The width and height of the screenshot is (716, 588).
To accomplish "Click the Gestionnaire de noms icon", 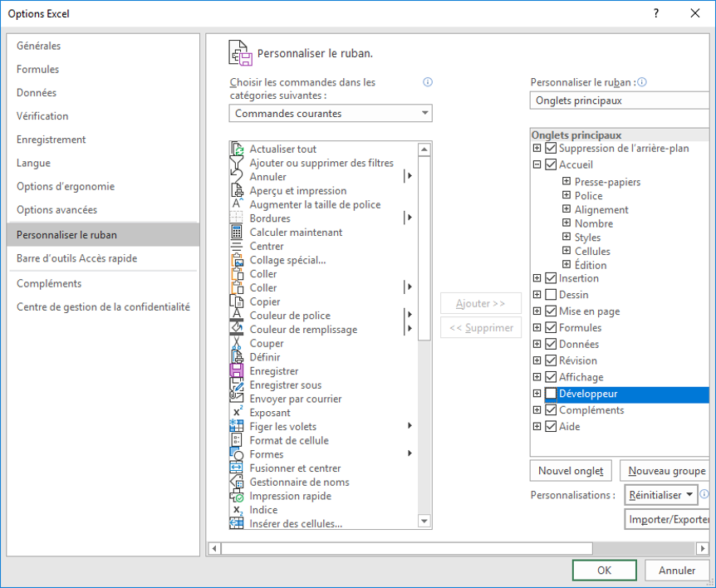I will pyautogui.click(x=237, y=482).
